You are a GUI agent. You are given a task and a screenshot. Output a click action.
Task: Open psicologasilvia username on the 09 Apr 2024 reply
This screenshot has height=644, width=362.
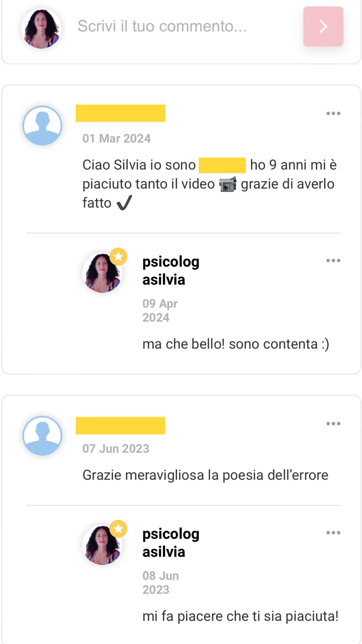tap(171, 270)
